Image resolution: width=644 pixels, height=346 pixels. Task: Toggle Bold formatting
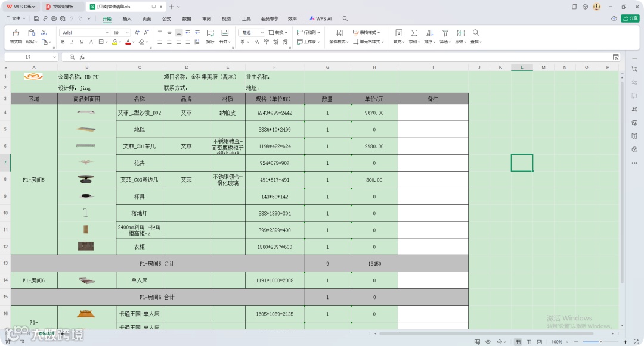[63, 42]
